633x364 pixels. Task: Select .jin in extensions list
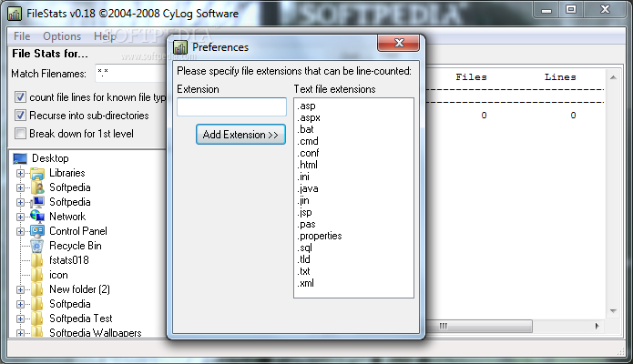(303, 200)
